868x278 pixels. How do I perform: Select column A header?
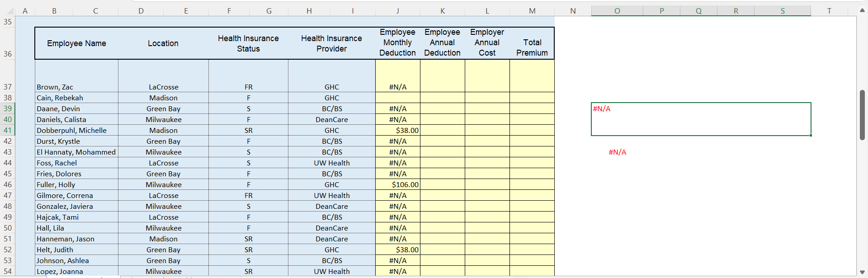coord(25,11)
